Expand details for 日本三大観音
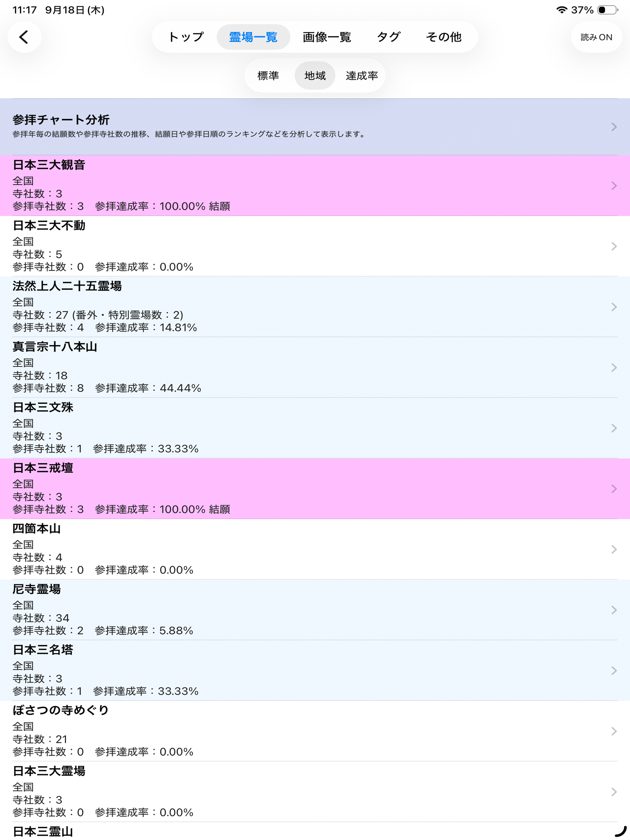This screenshot has height=840, width=630. click(315, 185)
